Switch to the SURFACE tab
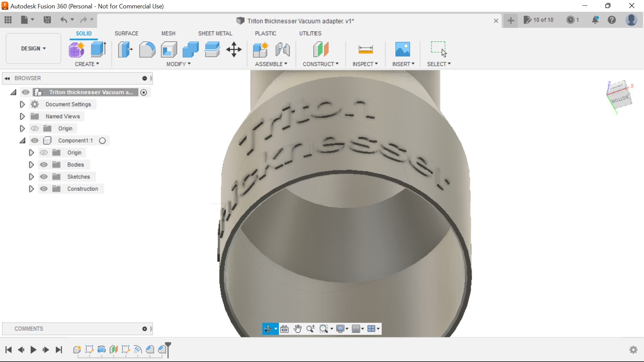The image size is (644, 362). [x=126, y=33]
